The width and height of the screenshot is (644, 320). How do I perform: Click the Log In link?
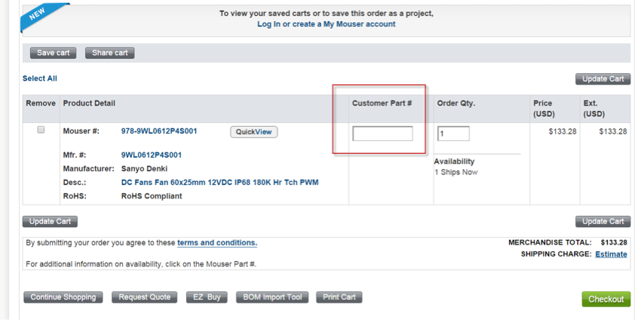(x=268, y=24)
